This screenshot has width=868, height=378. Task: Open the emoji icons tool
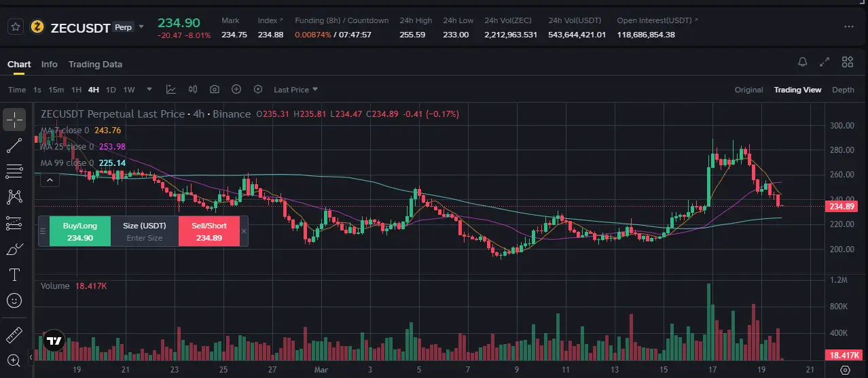click(14, 300)
